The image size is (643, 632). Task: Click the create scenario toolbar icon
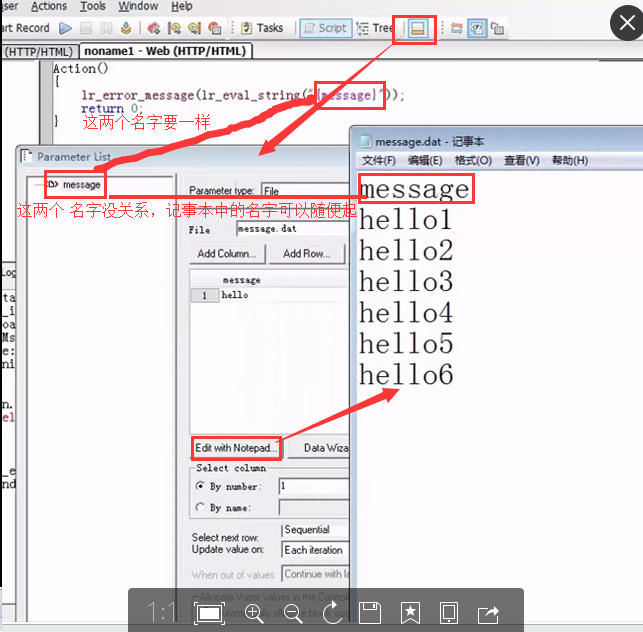[214, 28]
